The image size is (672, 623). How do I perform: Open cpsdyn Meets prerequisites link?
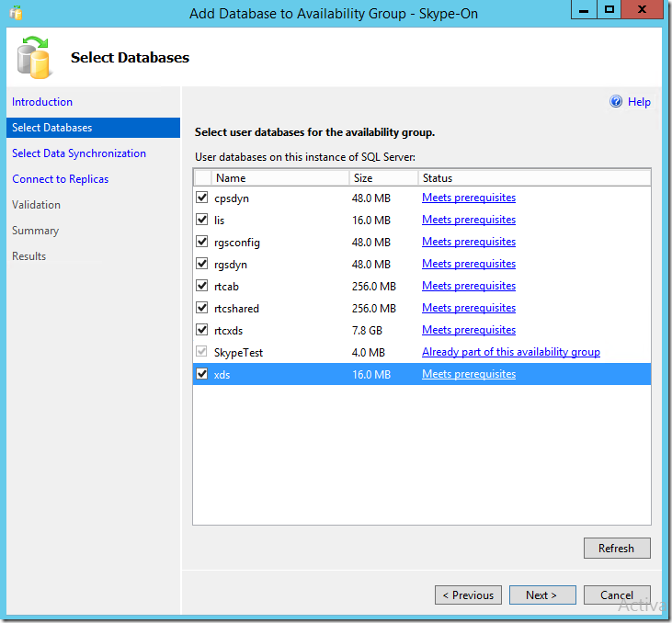click(469, 198)
